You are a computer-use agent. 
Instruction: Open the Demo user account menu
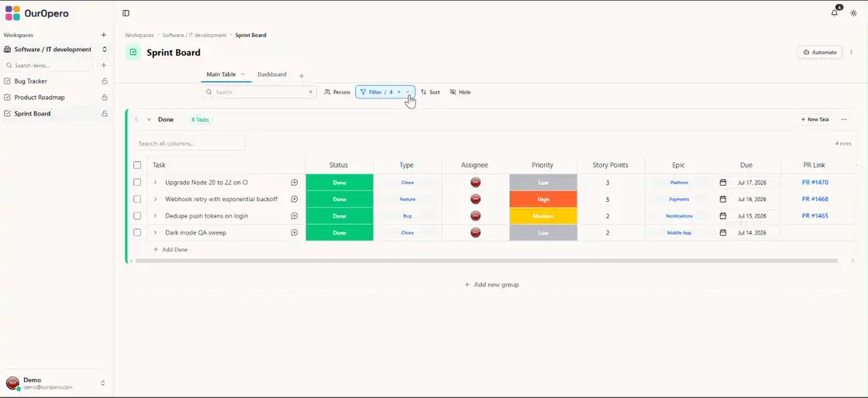pos(56,383)
